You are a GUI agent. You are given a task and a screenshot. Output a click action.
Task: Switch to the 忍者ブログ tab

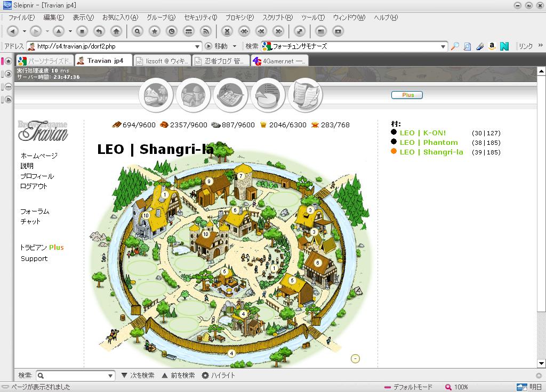(221, 61)
